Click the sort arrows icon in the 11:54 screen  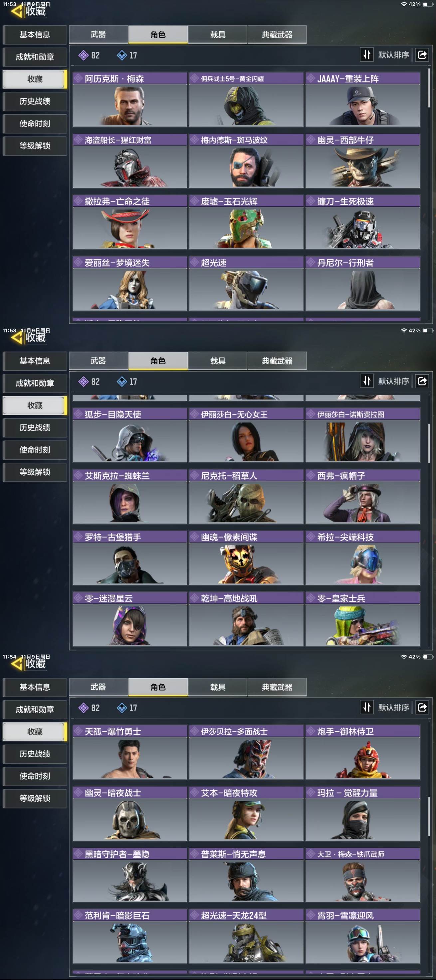point(367,707)
